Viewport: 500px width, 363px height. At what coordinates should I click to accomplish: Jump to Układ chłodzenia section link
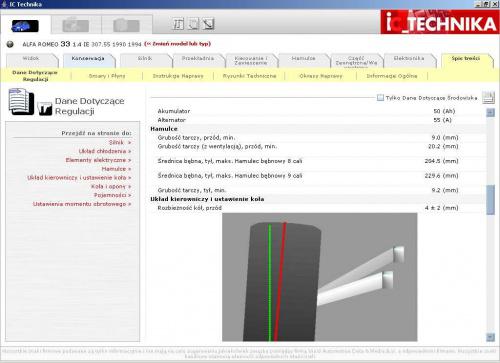[x=105, y=151]
